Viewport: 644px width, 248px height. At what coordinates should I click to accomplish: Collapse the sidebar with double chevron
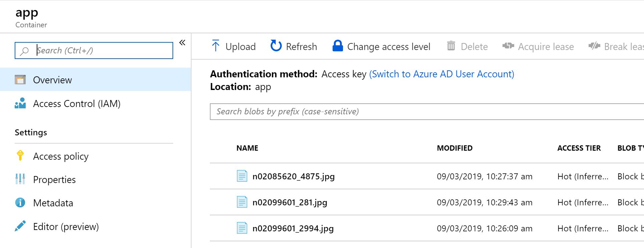(182, 43)
